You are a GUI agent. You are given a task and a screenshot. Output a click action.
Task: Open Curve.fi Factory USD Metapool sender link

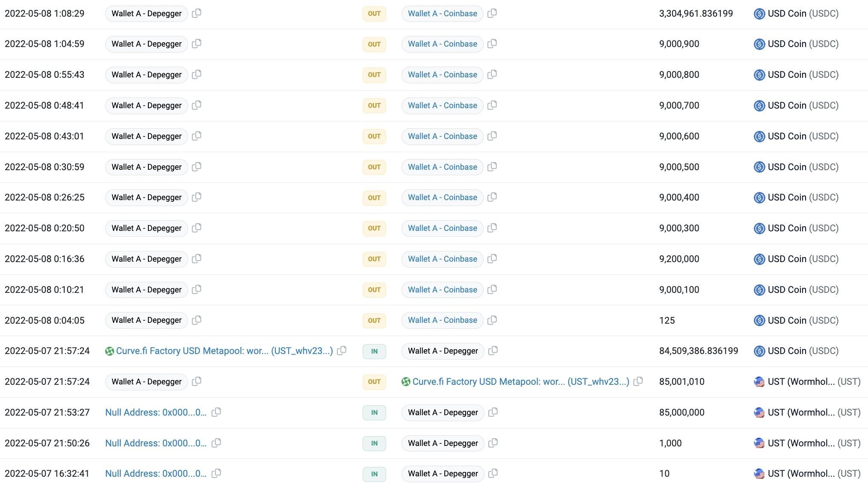point(224,351)
